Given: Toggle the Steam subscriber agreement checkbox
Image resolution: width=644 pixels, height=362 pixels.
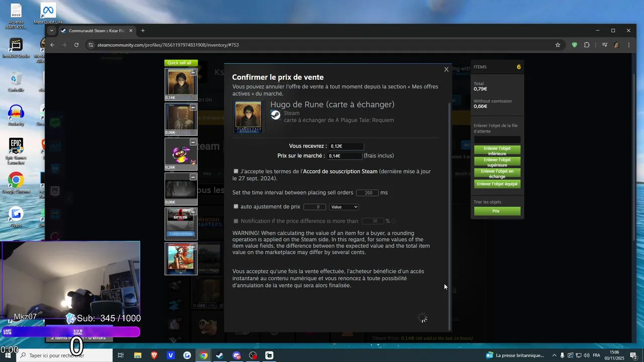Looking at the screenshot, I should coord(236,171).
